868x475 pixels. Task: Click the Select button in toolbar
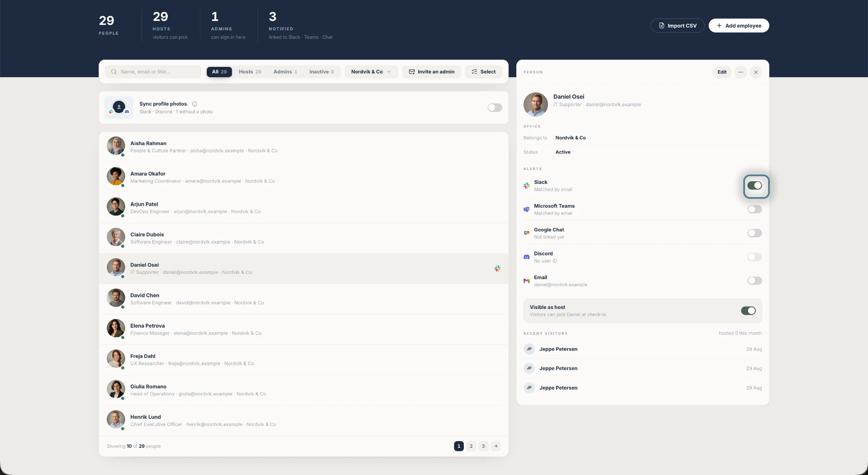[483, 72]
